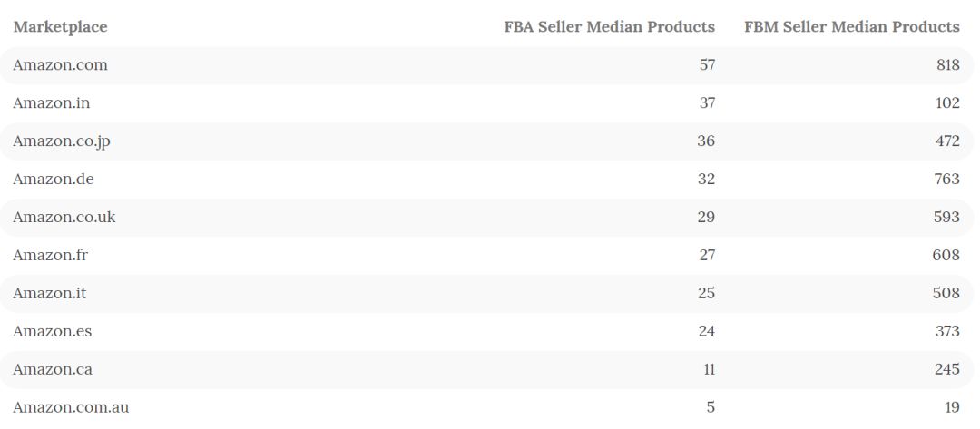The image size is (980, 429).
Task: Select the FBA value 57 cell
Action: coord(706,65)
